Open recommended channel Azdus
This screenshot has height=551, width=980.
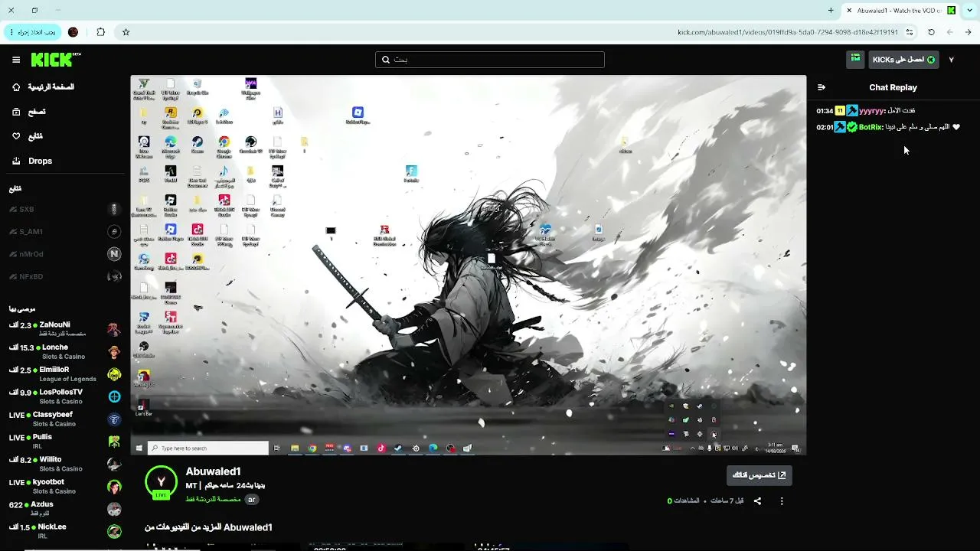[x=64, y=509]
